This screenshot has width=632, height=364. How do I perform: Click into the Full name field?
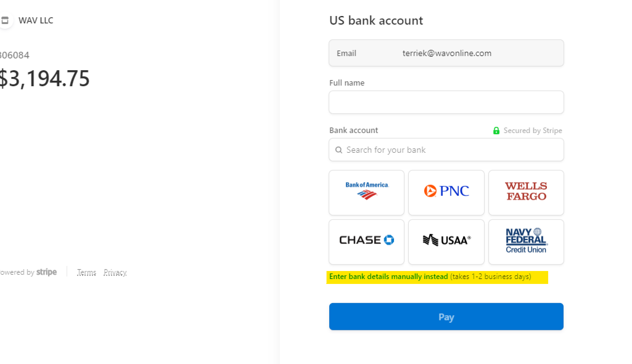pyautogui.click(x=446, y=102)
